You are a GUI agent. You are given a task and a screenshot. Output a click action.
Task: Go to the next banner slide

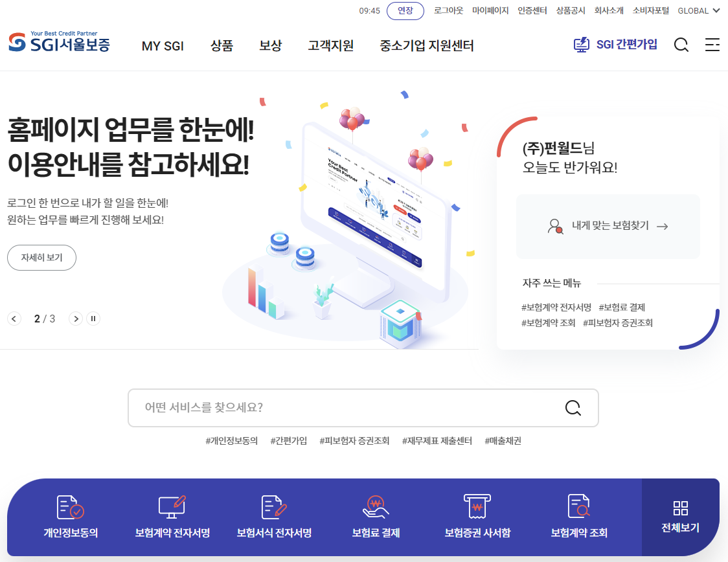(x=76, y=319)
